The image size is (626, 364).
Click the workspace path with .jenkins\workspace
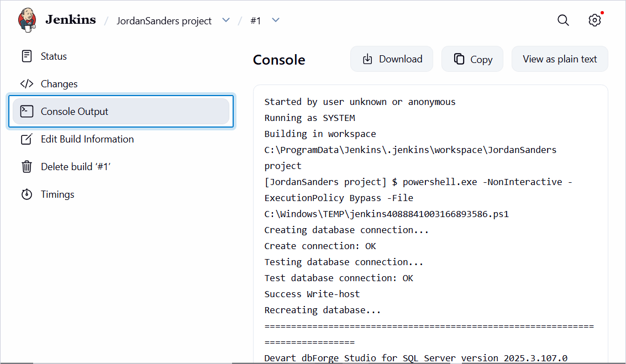[410, 150]
